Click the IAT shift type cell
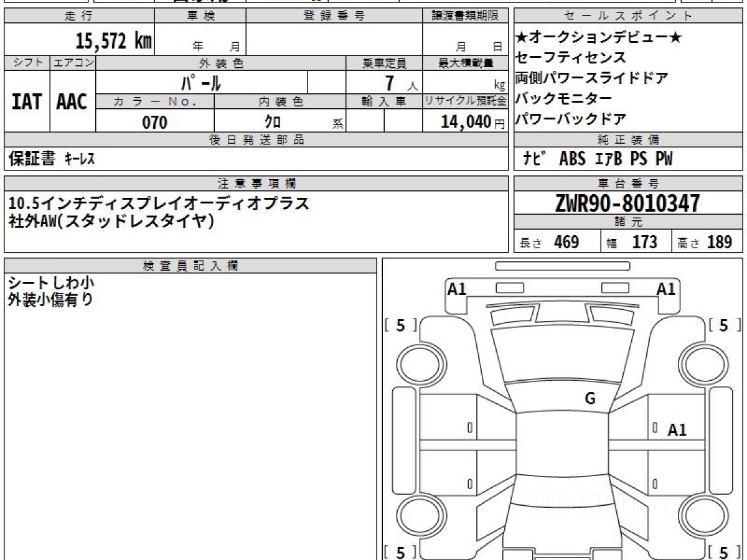747x560 pixels. click(27, 101)
